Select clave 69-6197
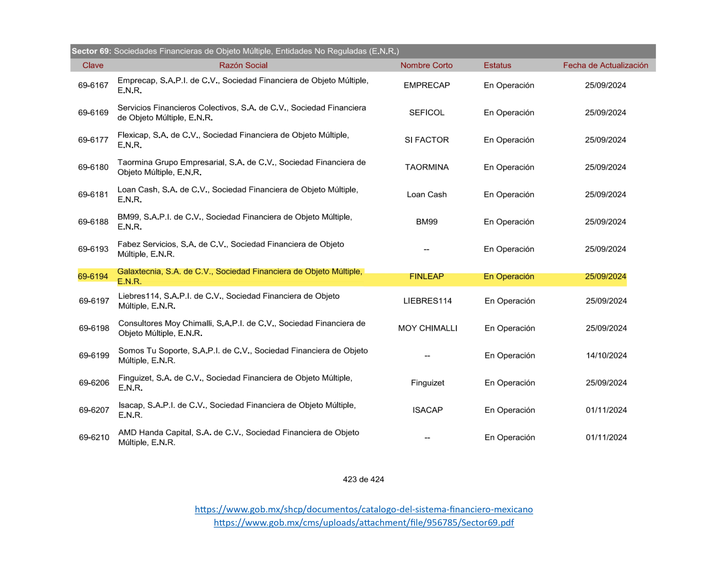 (94, 301)
